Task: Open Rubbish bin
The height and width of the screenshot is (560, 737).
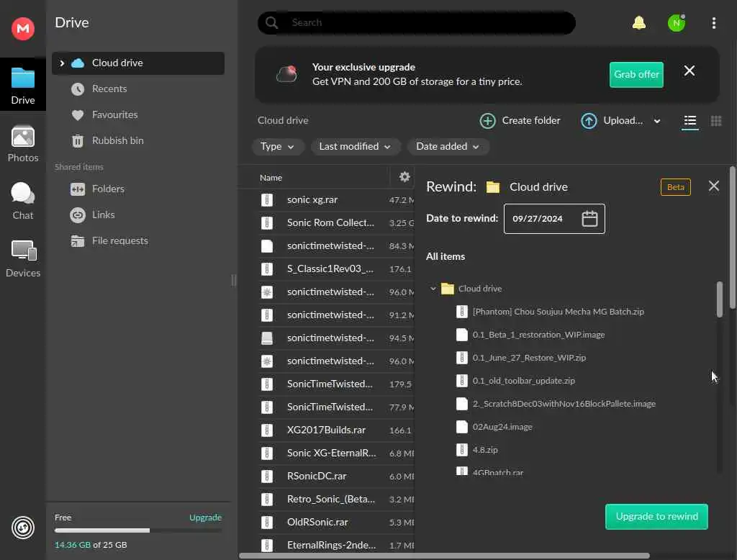Action: click(x=117, y=140)
